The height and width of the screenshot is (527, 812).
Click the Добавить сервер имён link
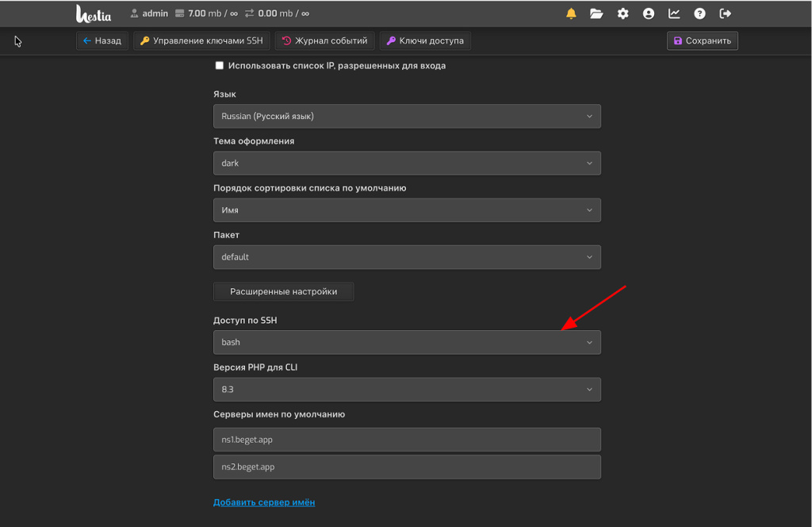tap(264, 502)
